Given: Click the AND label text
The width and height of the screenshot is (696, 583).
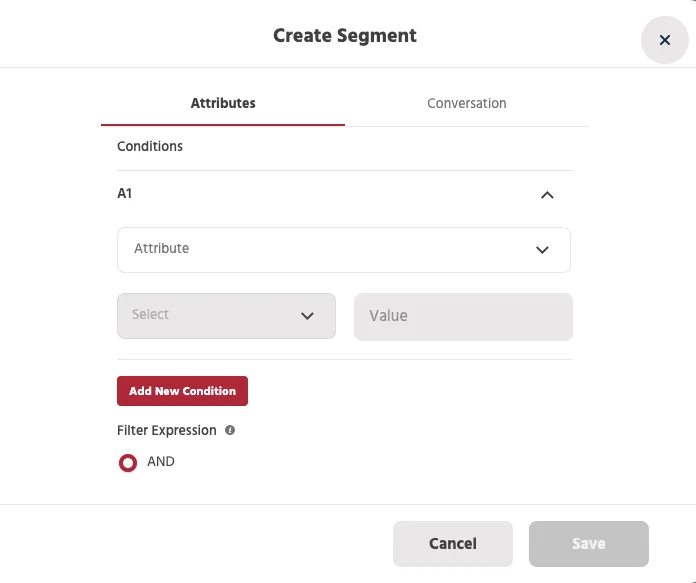Looking at the screenshot, I should [161, 461].
